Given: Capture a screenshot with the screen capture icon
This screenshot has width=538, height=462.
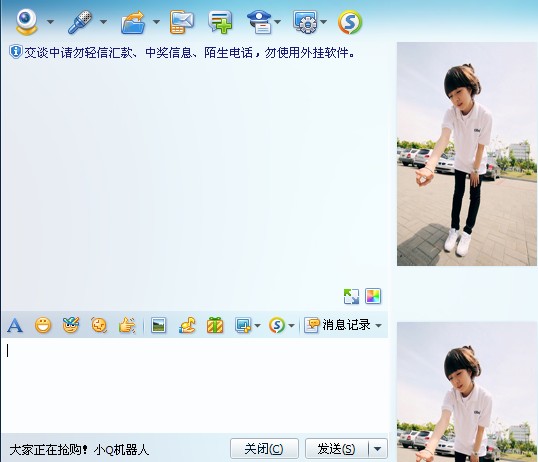Looking at the screenshot, I should tap(243, 325).
